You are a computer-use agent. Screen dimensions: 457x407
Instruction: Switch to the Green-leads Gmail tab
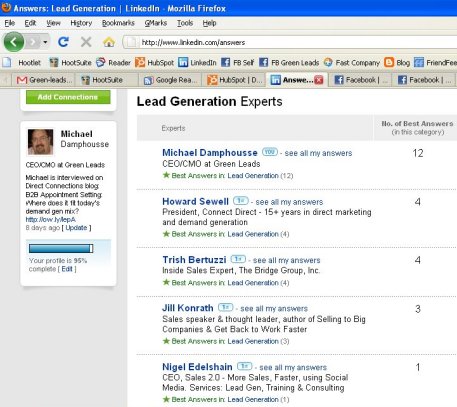coord(44,80)
